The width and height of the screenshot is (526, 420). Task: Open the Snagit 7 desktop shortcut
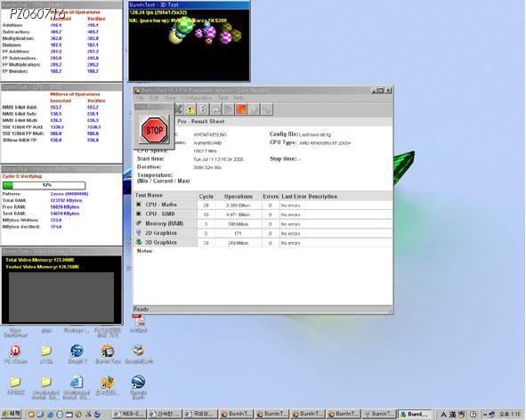[x=77, y=354]
